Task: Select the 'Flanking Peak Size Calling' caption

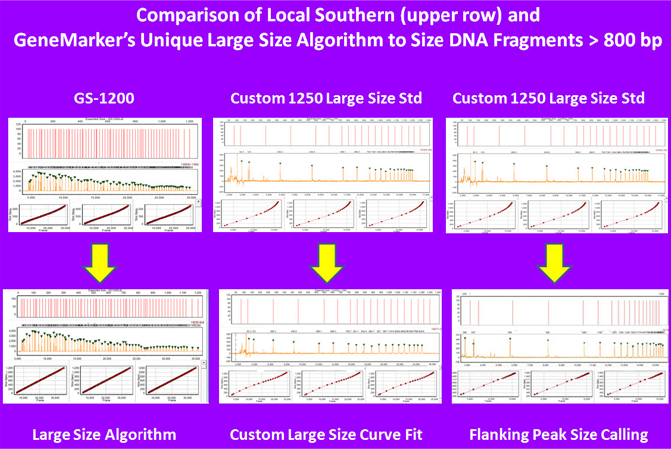Action: click(558, 435)
